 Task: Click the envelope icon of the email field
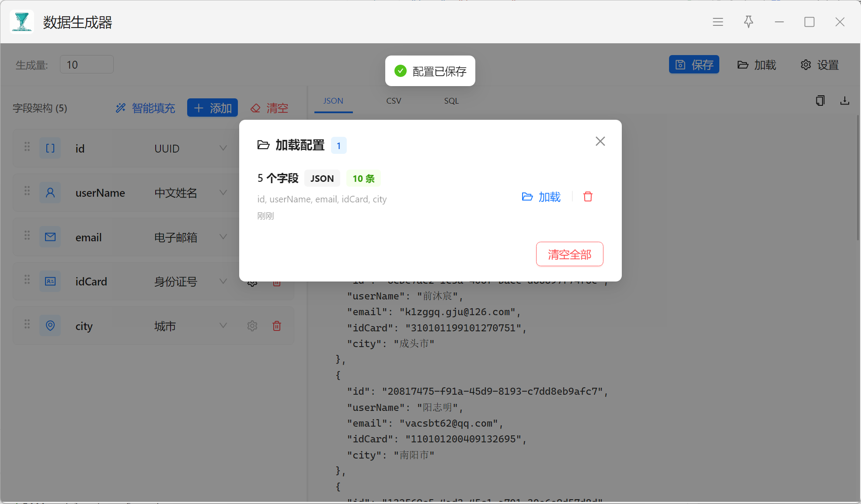coord(50,237)
